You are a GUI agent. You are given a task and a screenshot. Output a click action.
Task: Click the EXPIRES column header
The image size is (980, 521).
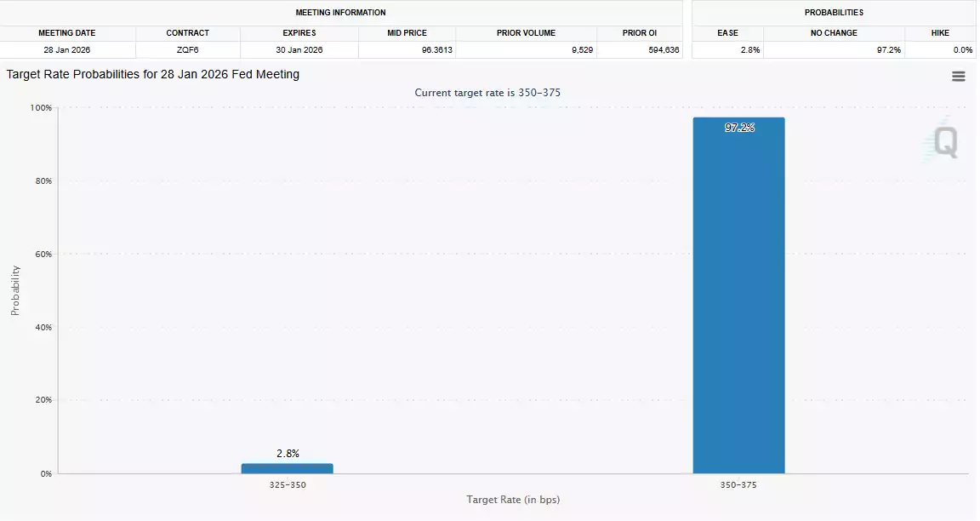tap(299, 32)
